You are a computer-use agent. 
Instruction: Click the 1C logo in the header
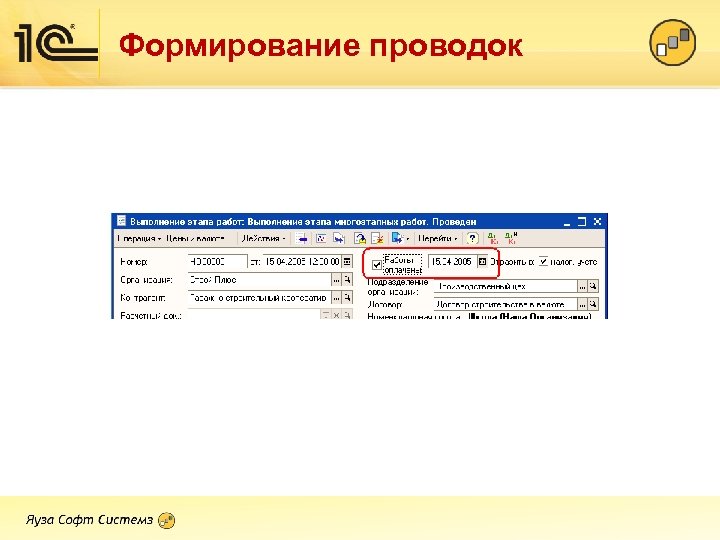(56, 43)
